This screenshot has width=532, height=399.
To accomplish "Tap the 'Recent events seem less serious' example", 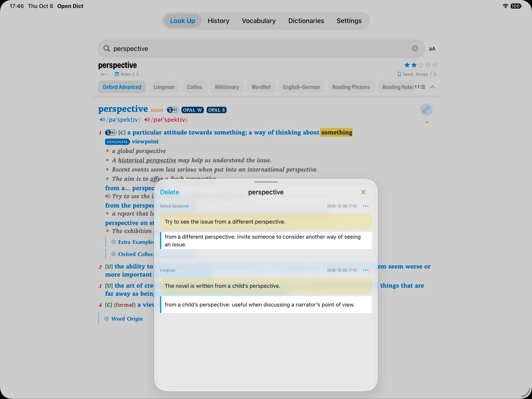I will (215, 170).
